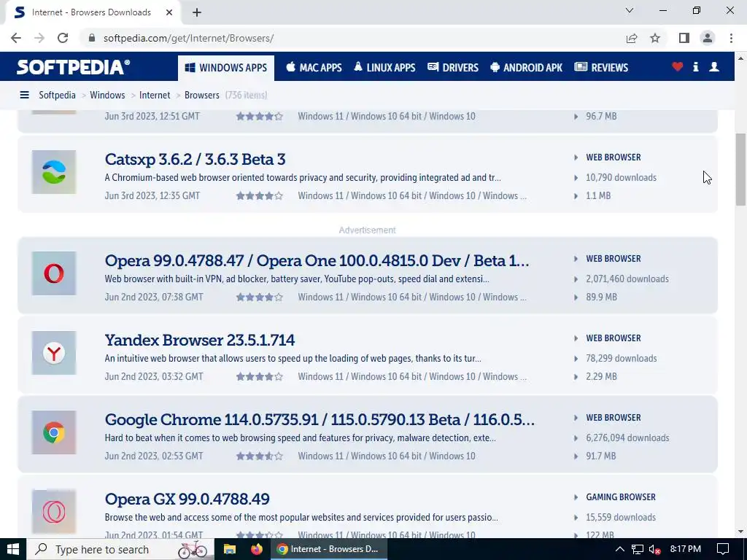
Task: Go to Browsers breadcrumb link
Action: point(201,96)
